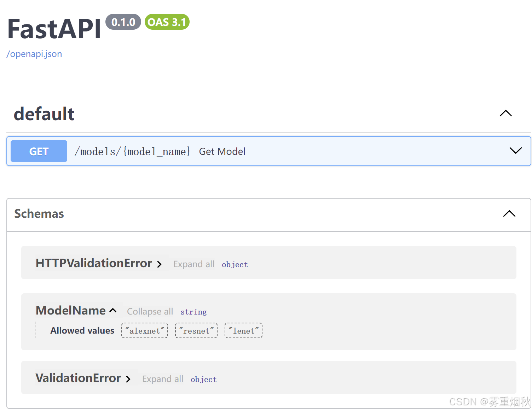Collapse the Schemas section chevron
This screenshot has height=411, width=532.
509,214
